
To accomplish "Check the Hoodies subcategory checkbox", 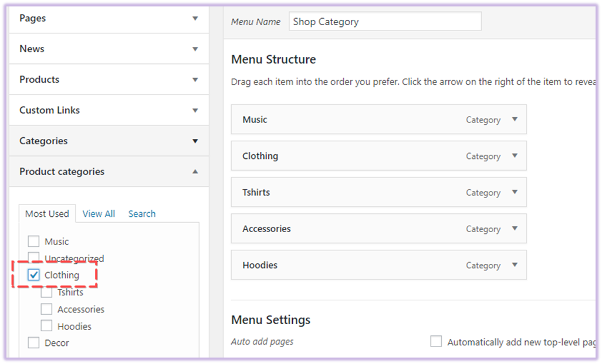I will pyautogui.click(x=47, y=326).
